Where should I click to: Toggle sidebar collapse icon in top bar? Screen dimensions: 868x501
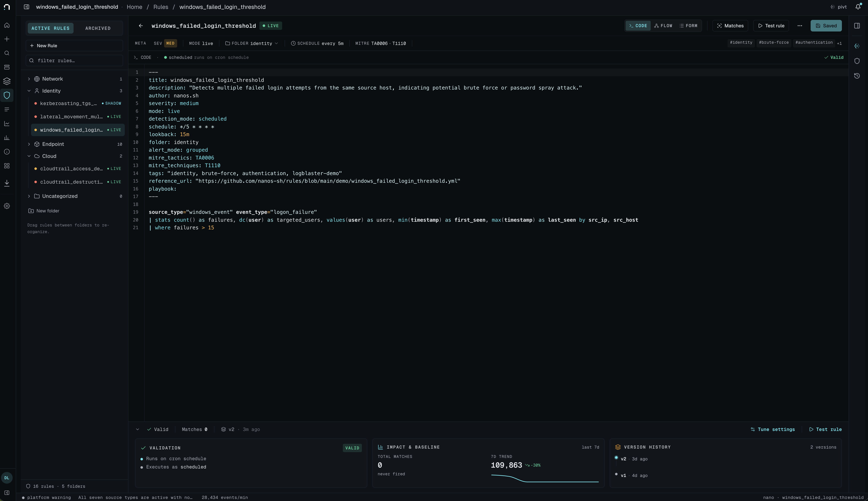(x=27, y=7)
